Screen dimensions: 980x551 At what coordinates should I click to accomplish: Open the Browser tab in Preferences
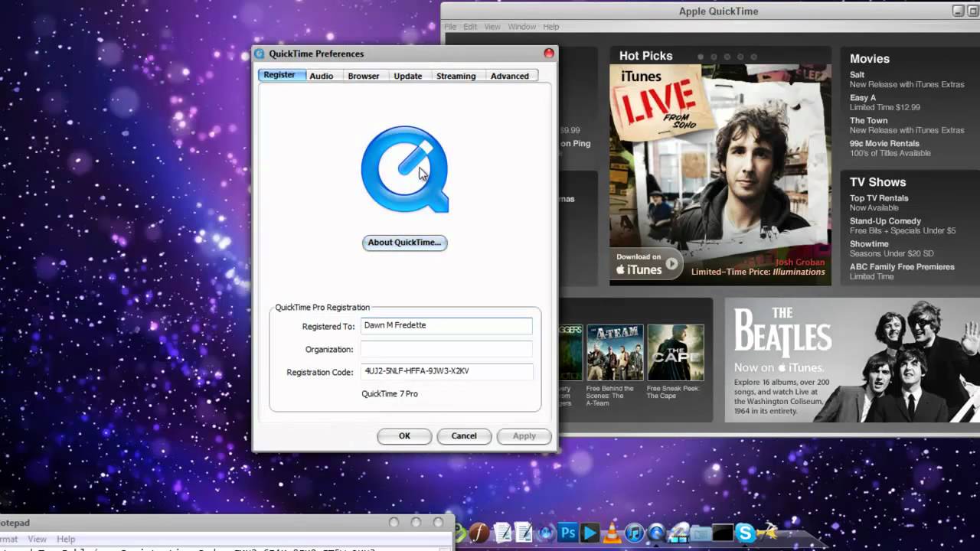(x=364, y=76)
